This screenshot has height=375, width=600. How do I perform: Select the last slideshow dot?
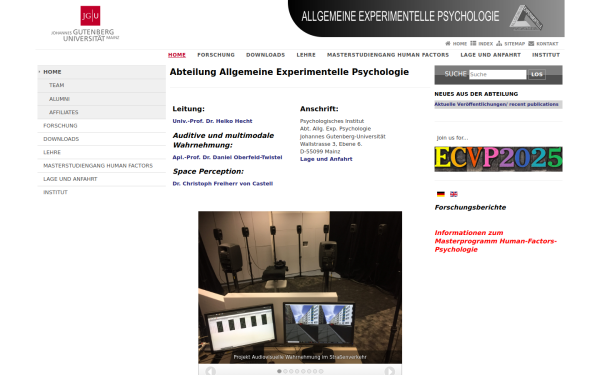321,371
